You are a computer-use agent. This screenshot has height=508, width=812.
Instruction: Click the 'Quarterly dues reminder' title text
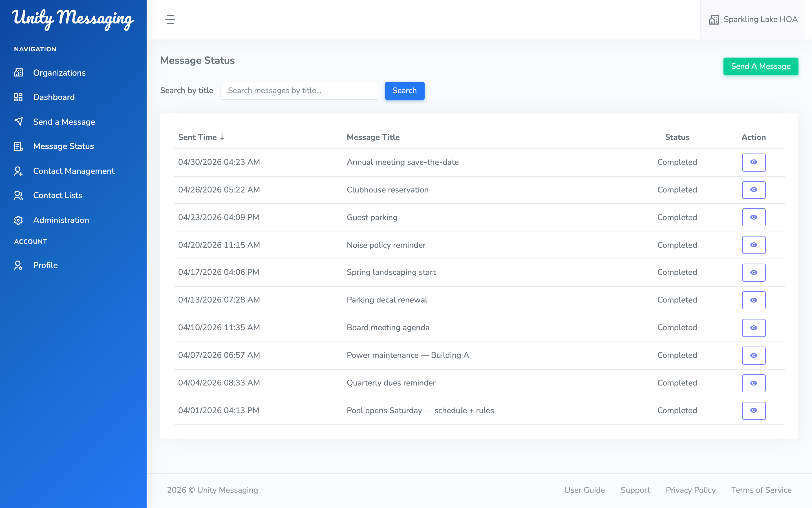391,383
